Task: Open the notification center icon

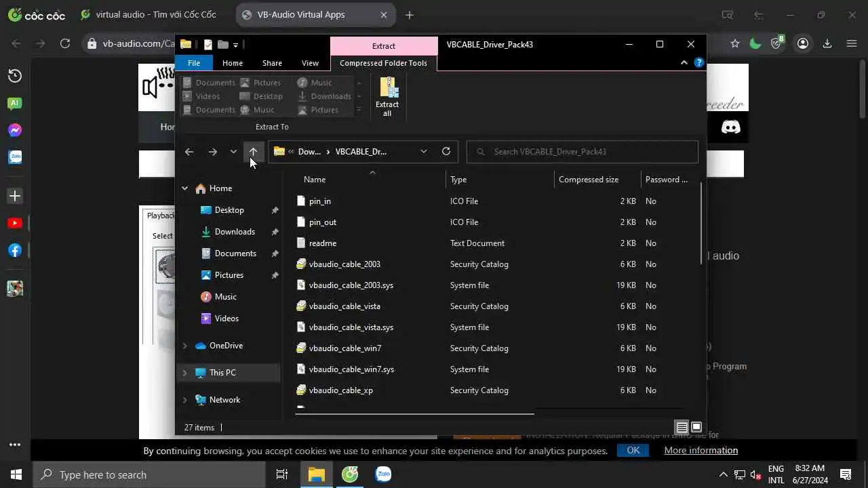Action: pos(846,474)
